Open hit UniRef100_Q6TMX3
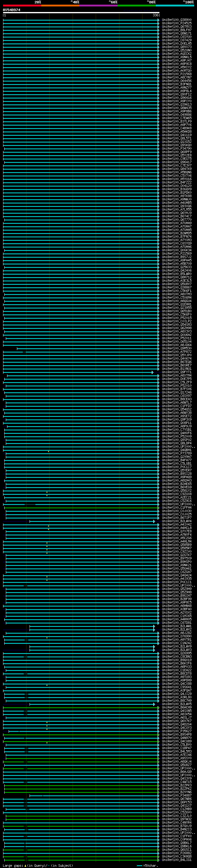This screenshot has width=197, height=868. point(177,26)
